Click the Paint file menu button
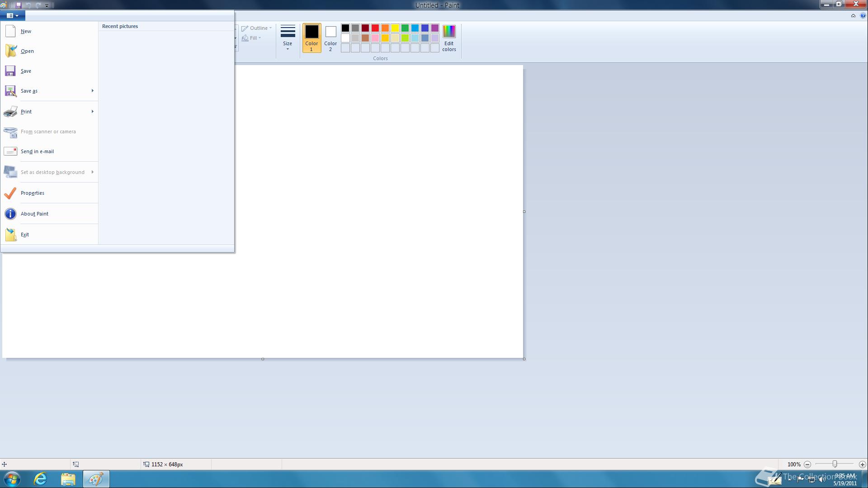 [x=13, y=15]
